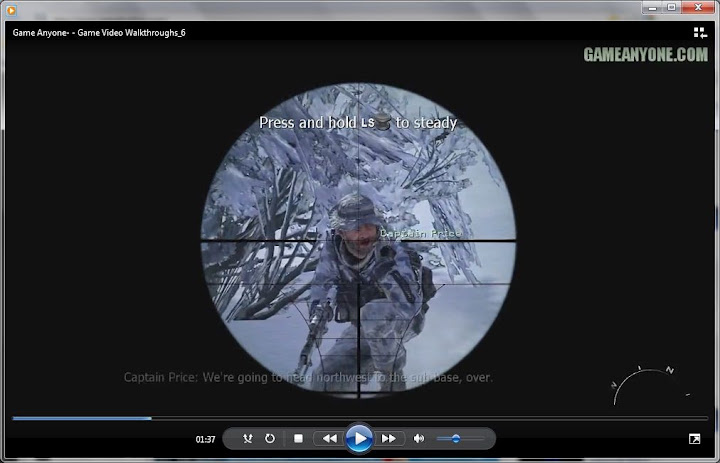Toggle repeat mode button
The height and width of the screenshot is (463, 720).
[x=270, y=439]
